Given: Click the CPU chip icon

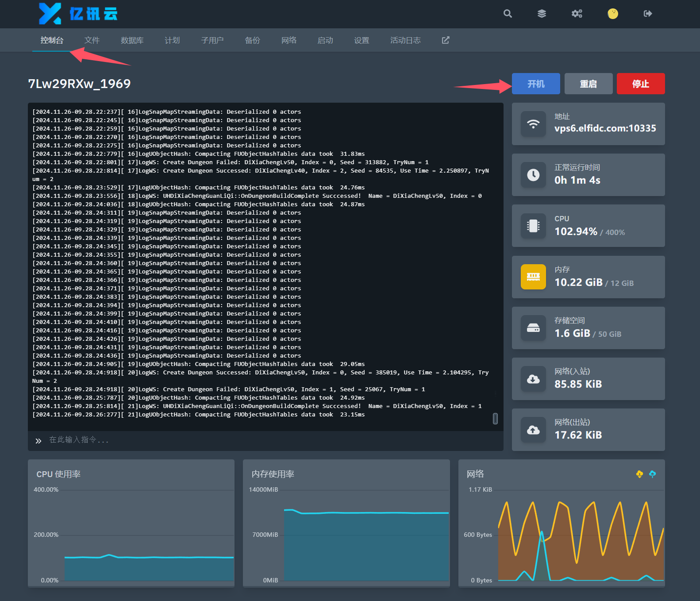Looking at the screenshot, I should (x=533, y=226).
